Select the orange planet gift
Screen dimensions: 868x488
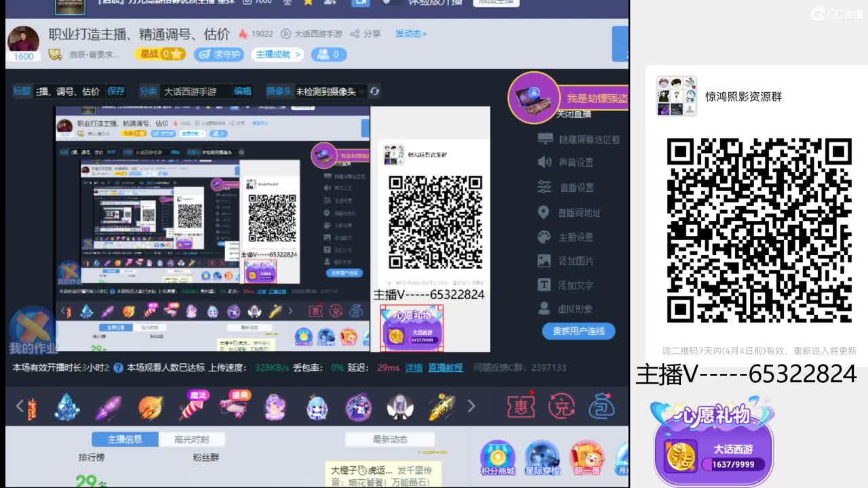(x=150, y=408)
